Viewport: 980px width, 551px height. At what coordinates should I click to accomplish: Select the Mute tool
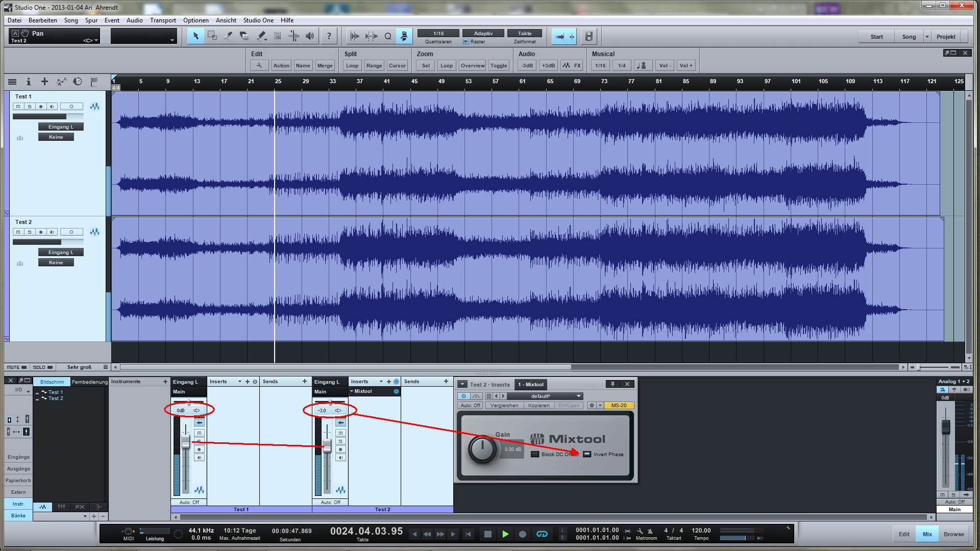[277, 36]
